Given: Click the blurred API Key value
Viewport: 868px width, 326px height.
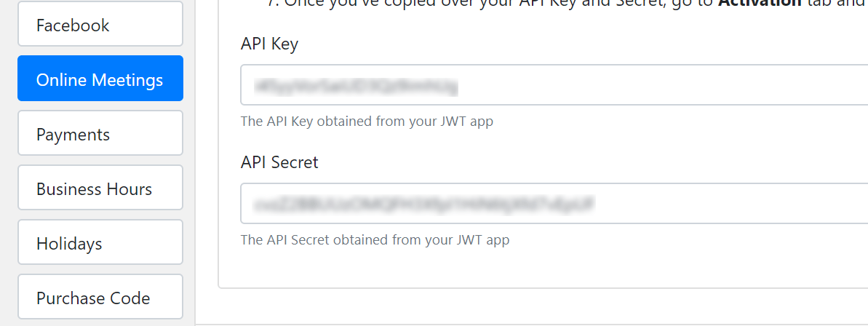Looking at the screenshot, I should [x=357, y=87].
